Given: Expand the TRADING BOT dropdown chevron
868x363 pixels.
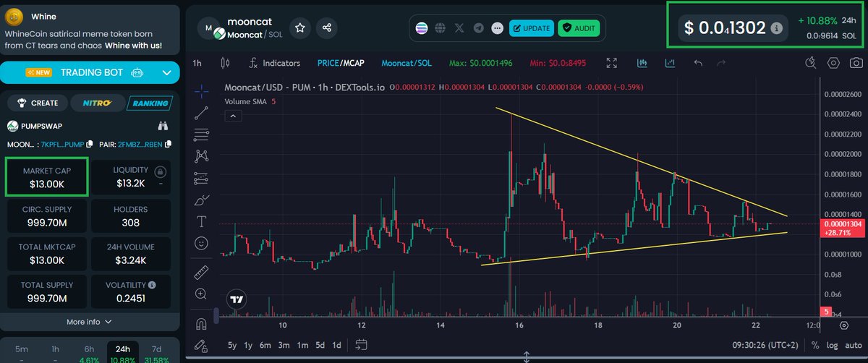Looking at the screenshot, I should coord(167,72).
